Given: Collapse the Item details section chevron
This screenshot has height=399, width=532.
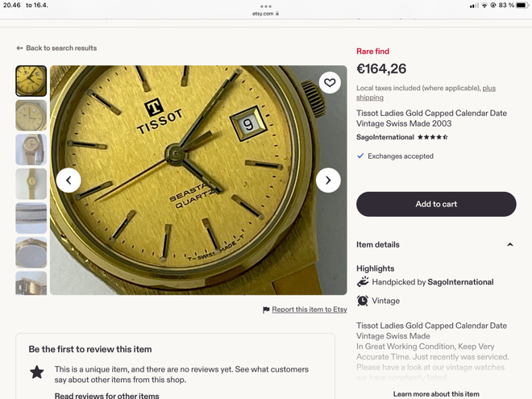Looking at the screenshot, I should pos(509,244).
